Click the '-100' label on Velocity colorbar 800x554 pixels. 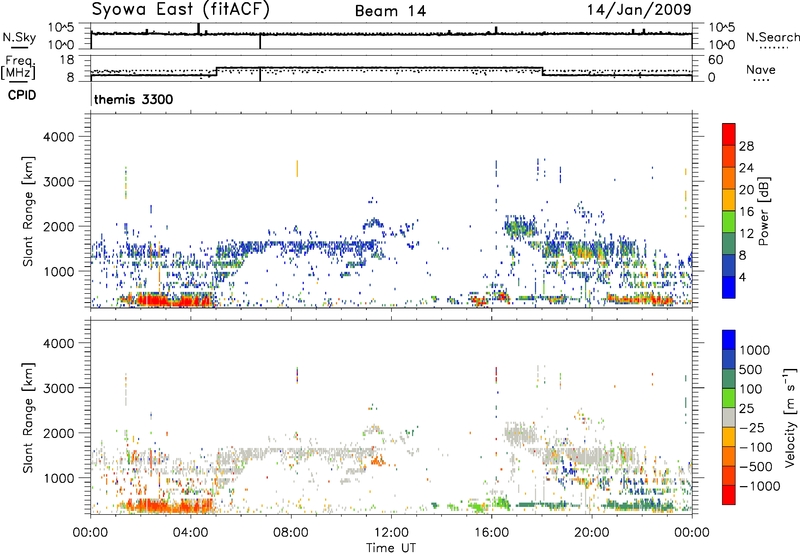click(x=756, y=447)
